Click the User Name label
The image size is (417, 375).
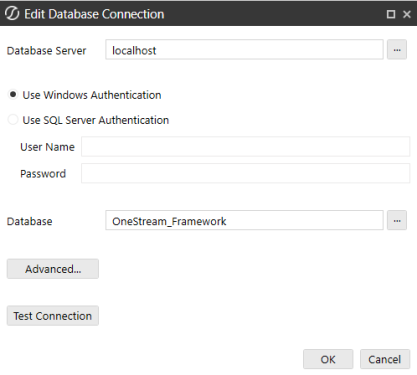point(47,147)
